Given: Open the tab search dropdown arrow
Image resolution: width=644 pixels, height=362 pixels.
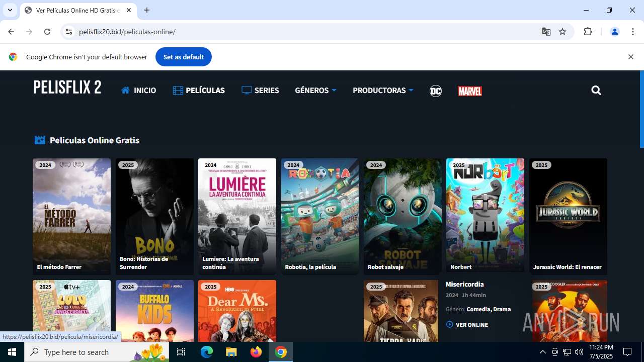Looking at the screenshot, I should (x=10, y=10).
